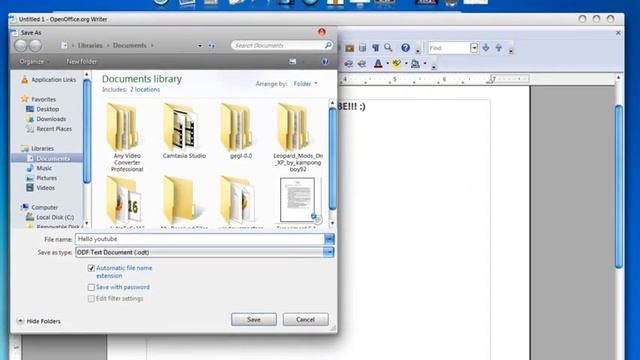Click the Gallery icon in Writer toolbar
This screenshot has height=360, width=640.
click(349, 48)
